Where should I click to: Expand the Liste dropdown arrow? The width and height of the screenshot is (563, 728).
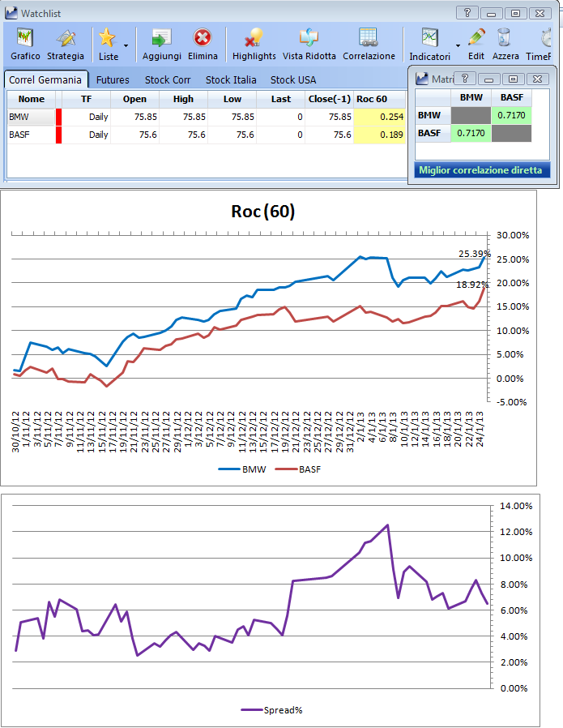click(126, 45)
